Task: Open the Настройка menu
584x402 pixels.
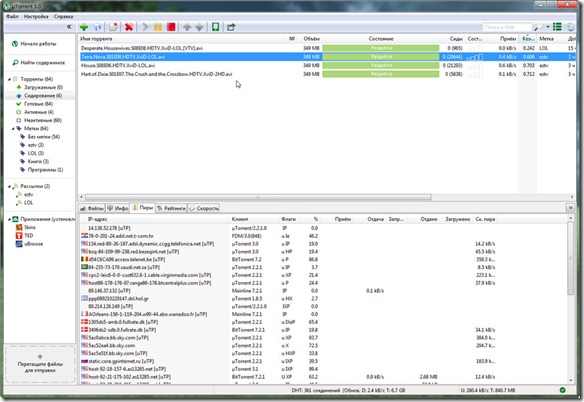Action: 36,16
